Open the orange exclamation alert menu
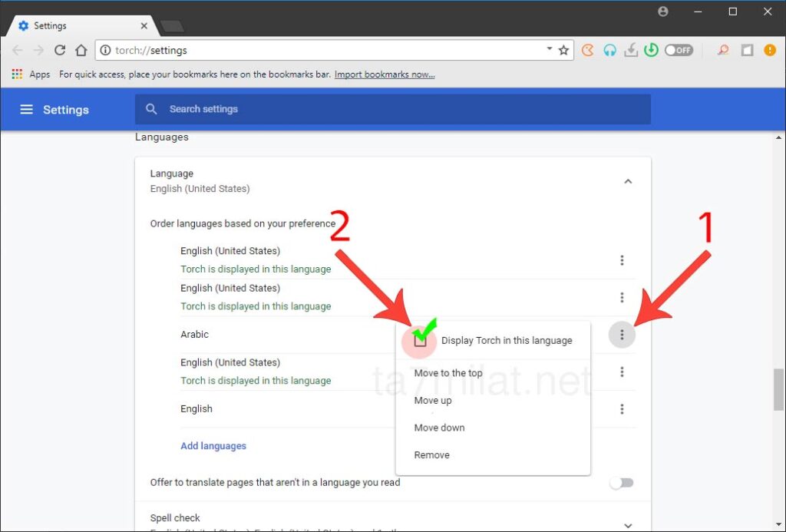 (x=770, y=50)
